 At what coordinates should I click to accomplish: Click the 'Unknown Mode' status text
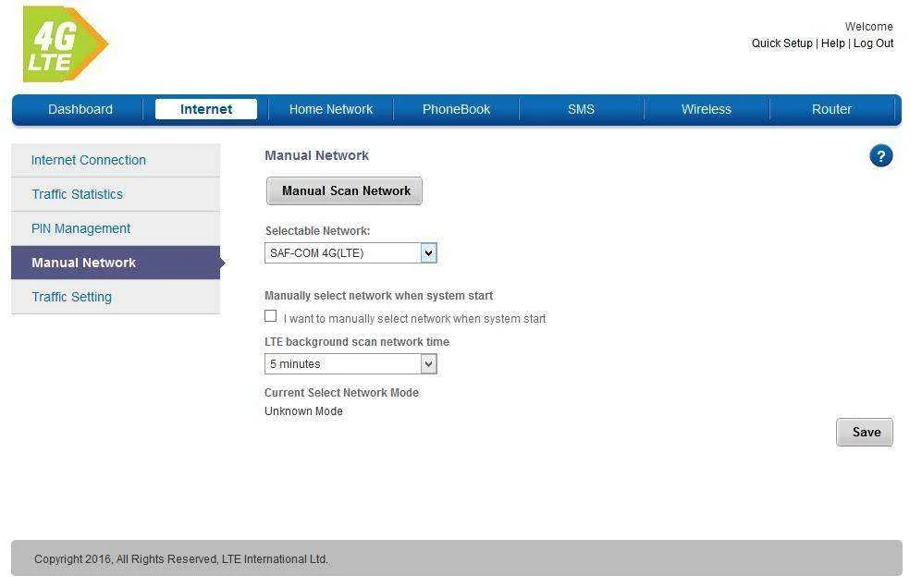303,411
